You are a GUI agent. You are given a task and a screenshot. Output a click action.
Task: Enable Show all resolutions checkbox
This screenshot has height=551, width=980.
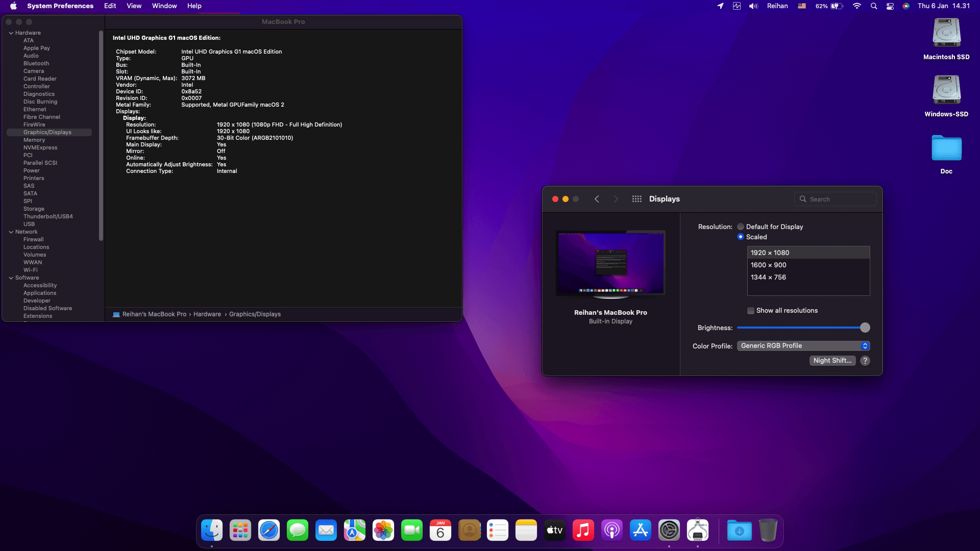[x=751, y=311]
